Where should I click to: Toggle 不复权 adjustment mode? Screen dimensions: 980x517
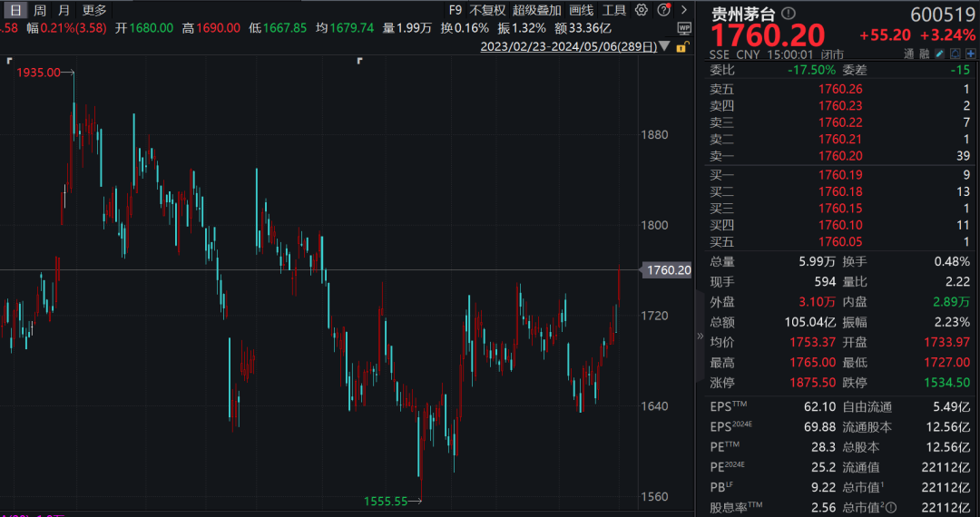[487, 10]
